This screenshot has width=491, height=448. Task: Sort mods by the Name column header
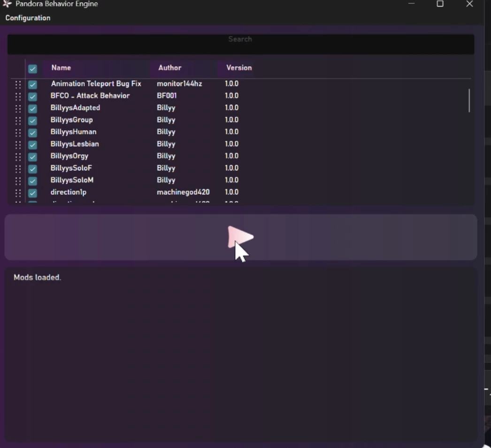(61, 68)
